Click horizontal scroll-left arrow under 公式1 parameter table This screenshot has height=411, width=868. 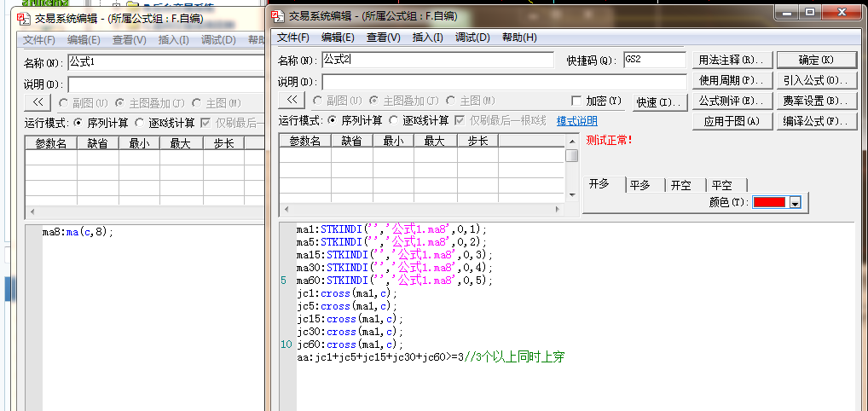(32, 212)
